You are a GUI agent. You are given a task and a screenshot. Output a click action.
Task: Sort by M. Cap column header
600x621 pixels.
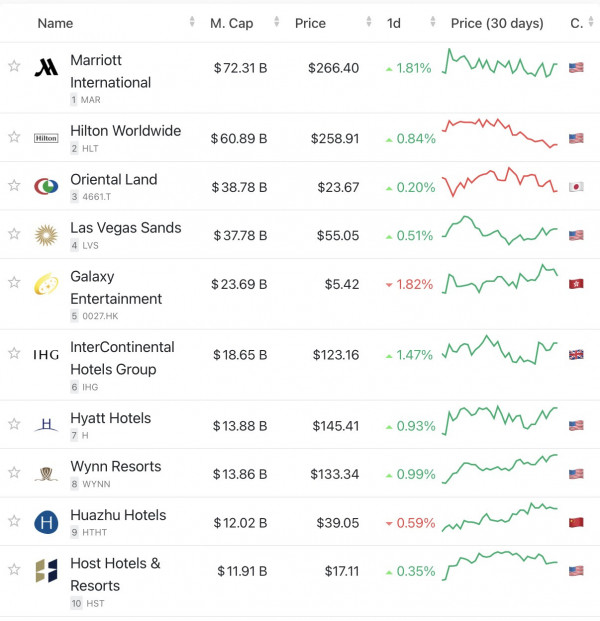(231, 23)
